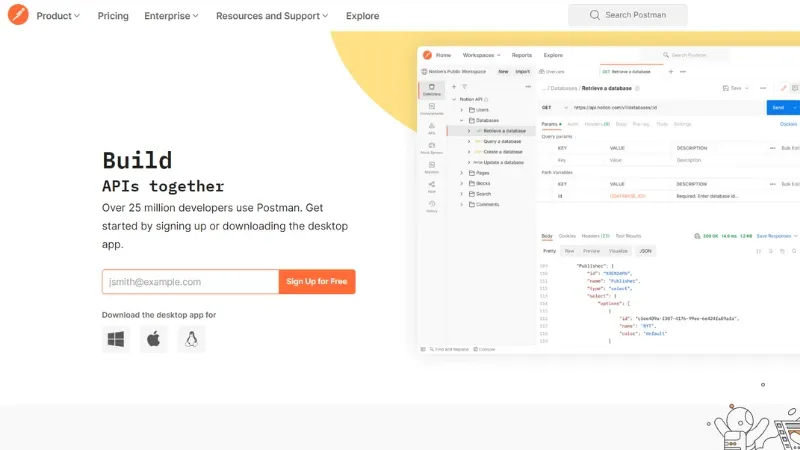Download the Windows desktop app

coord(116,339)
